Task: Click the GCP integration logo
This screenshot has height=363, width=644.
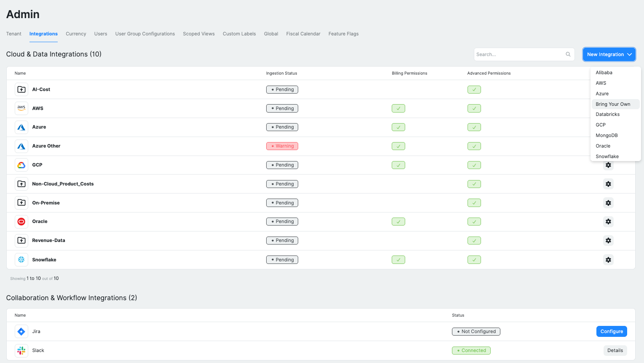Action: point(21,165)
